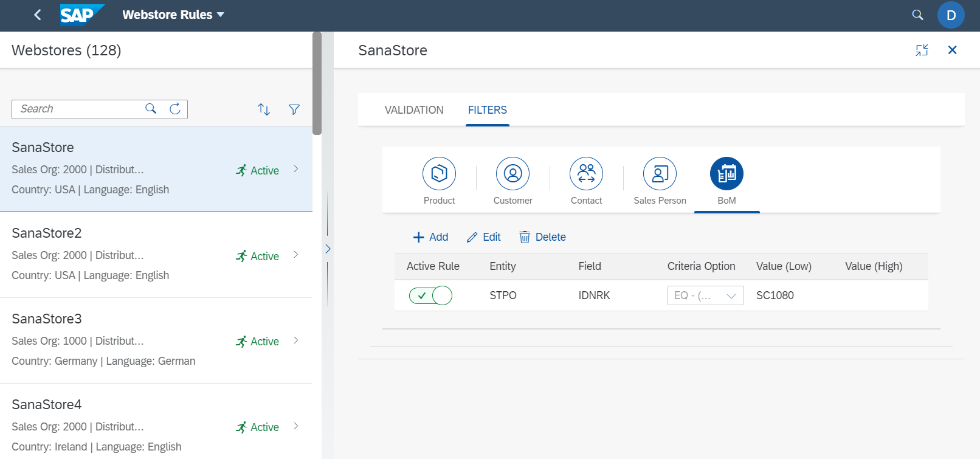
Task: Click the Active status icon of SanaStore4
Action: [241, 427]
